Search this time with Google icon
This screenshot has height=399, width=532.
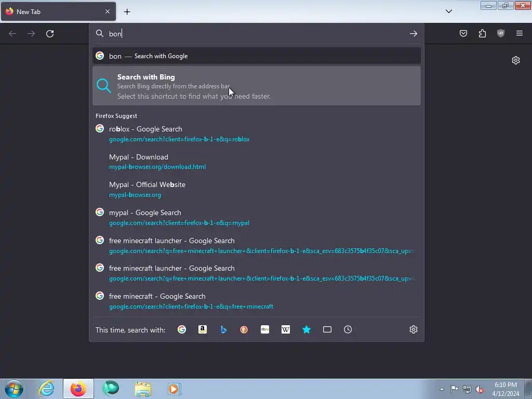click(x=182, y=329)
